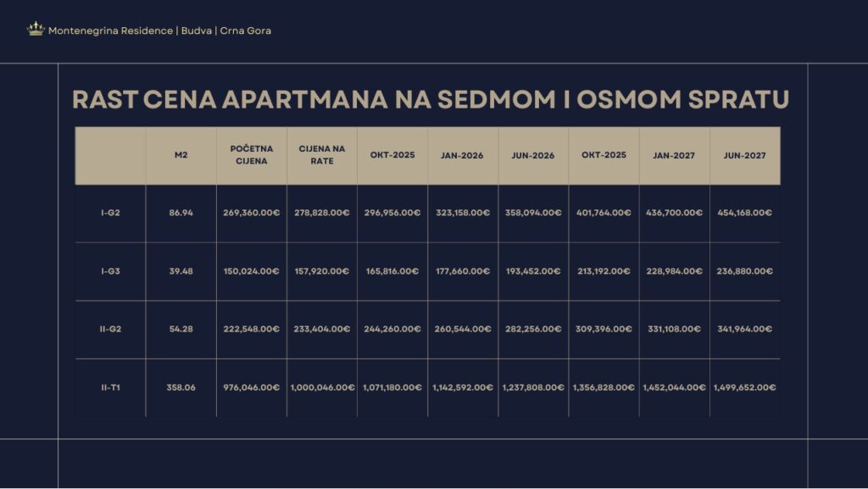Click the I-G3 row label
The width and height of the screenshot is (868, 489).
pos(110,271)
